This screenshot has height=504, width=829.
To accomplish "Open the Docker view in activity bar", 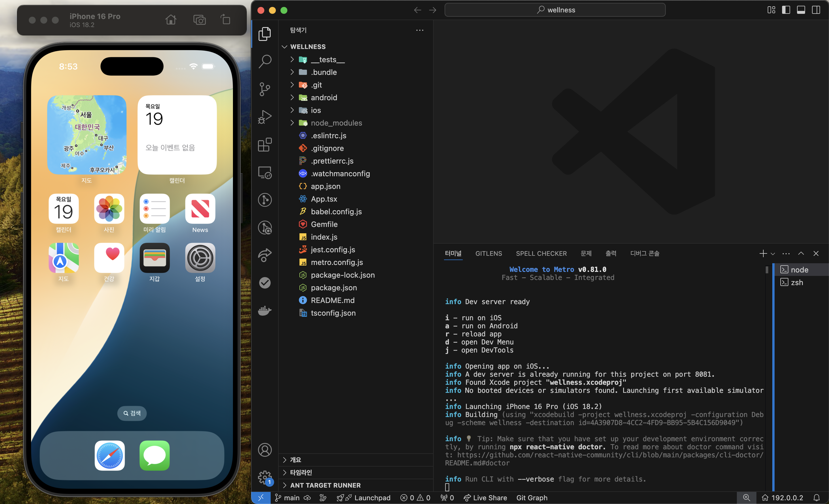I will pyautogui.click(x=265, y=310).
